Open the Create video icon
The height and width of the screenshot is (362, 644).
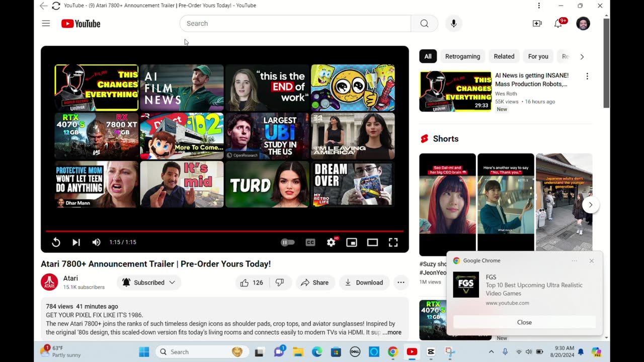537,24
